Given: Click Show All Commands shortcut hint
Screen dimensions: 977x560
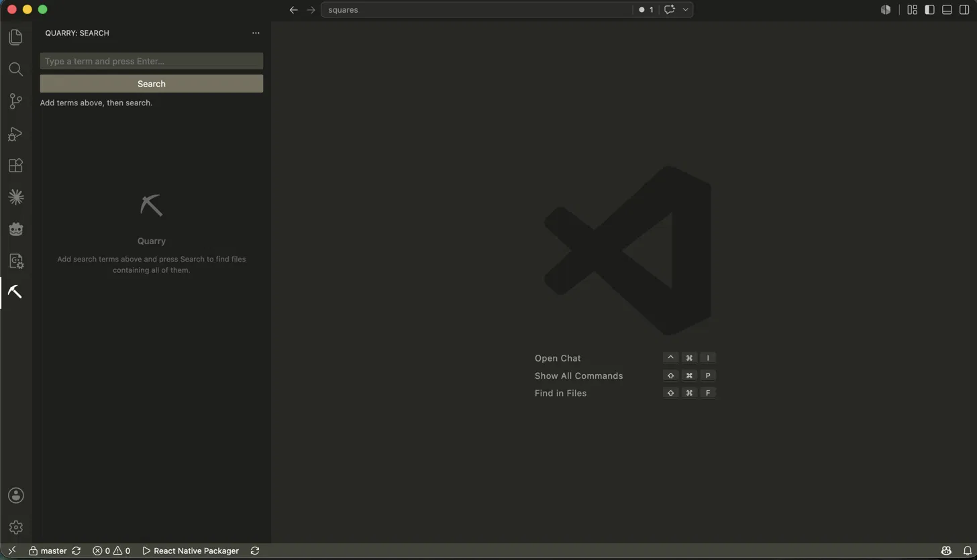Looking at the screenshot, I should click(578, 376).
